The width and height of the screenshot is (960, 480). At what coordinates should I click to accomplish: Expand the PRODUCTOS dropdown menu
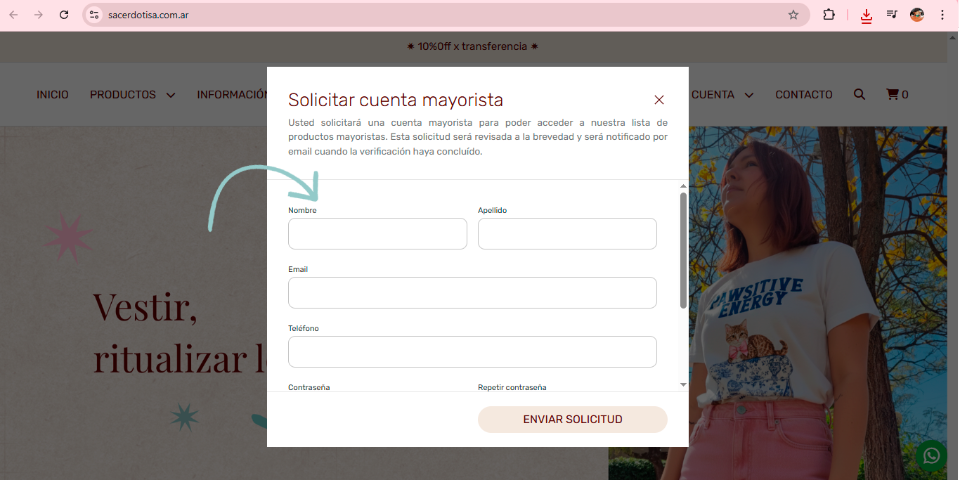(x=132, y=95)
